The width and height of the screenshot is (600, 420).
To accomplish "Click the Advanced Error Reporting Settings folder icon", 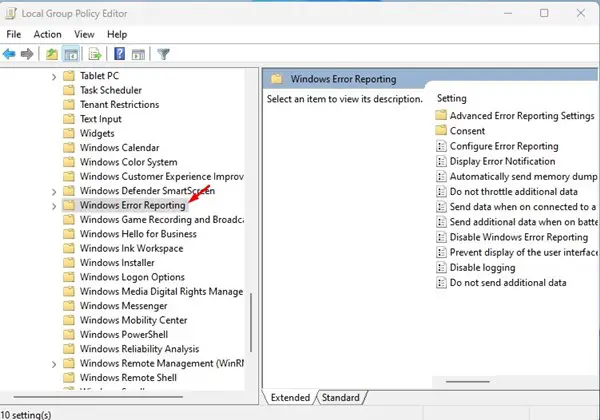I will click(441, 115).
